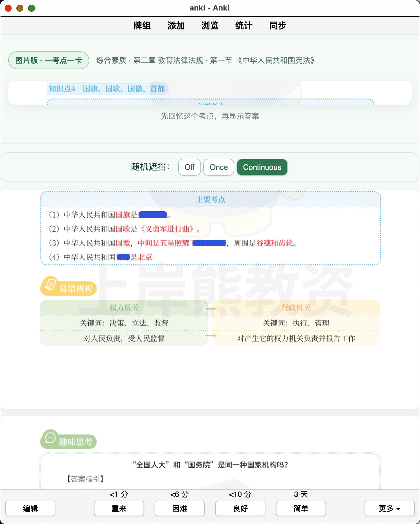The height and width of the screenshot is (524, 420).
Task: Reveal the blue mask after 中间是五星照耀
Action: (209, 243)
